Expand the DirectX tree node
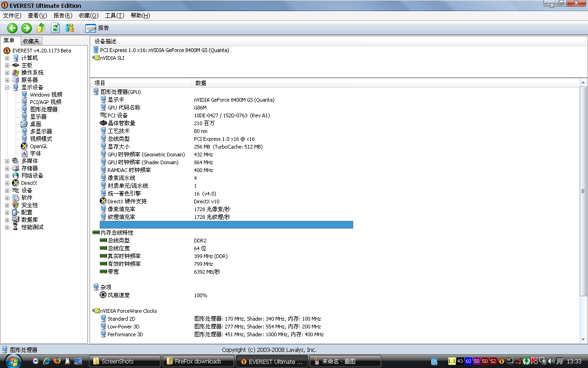Viewport: 588px width, 368px height. click(x=7, y=183)
